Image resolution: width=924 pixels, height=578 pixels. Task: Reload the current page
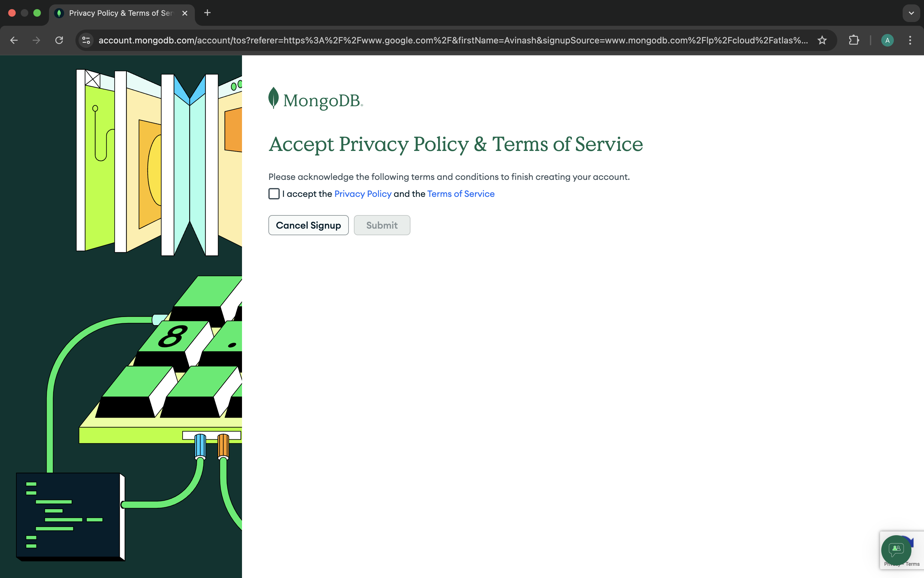tap(59, 40)
